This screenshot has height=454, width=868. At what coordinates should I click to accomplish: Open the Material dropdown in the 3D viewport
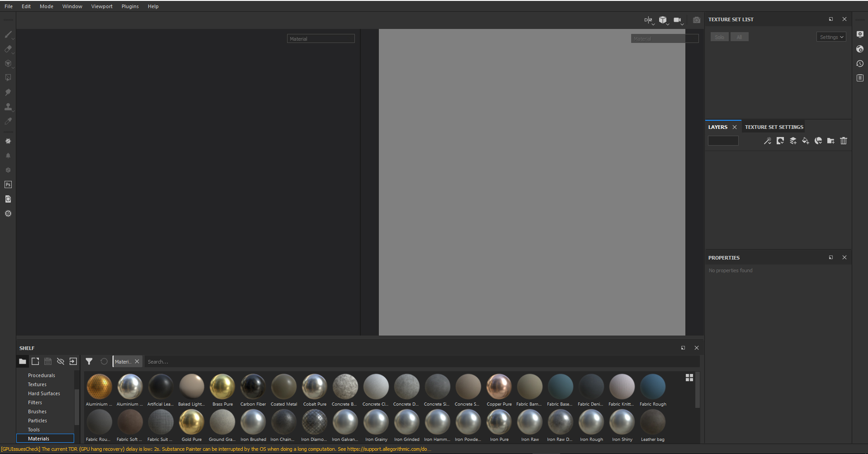321,39
